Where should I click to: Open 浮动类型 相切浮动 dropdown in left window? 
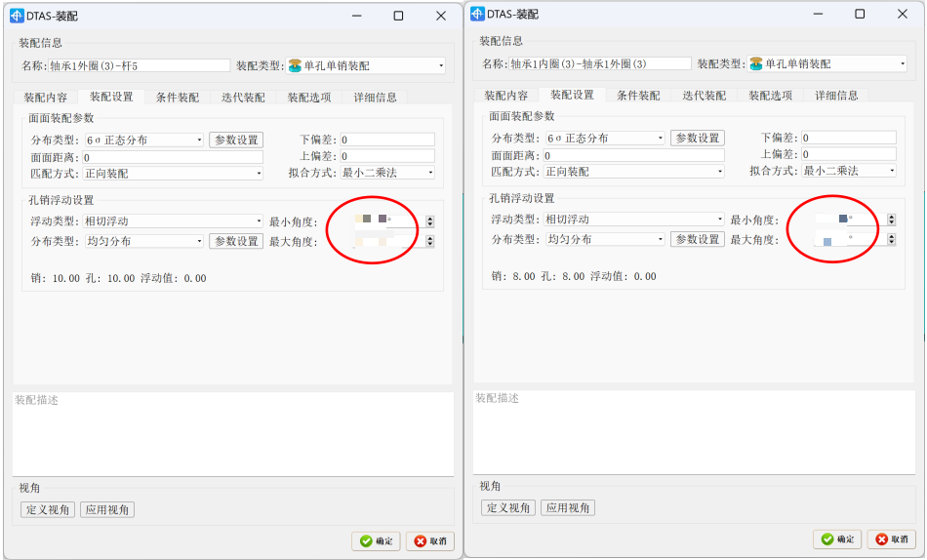pos(259,221)
